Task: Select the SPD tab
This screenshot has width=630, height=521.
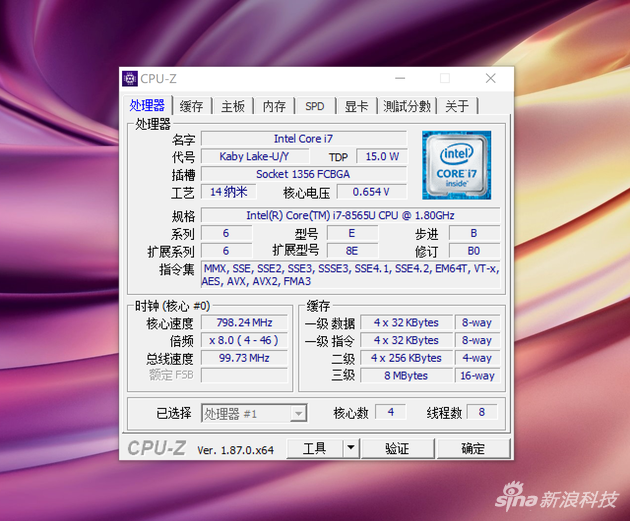Action: point(315,106)
